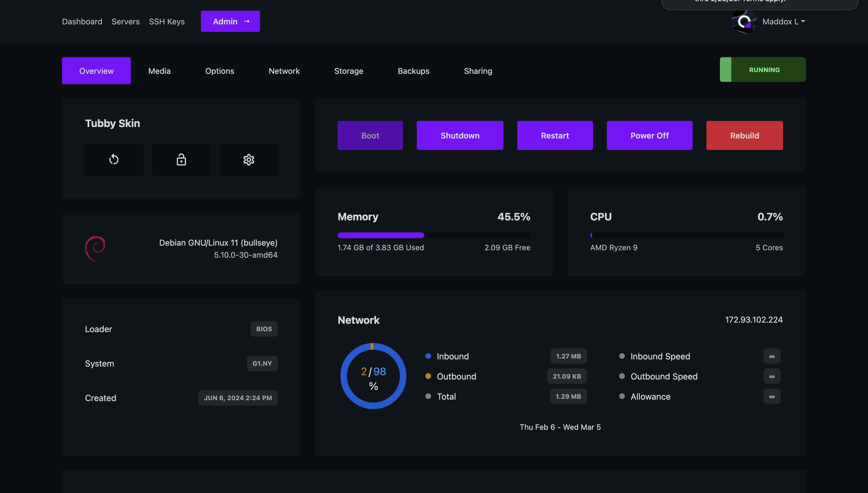868x493 pixels.
Task: Click the Memory usage progress bar
Action: (x=434, y=235)
